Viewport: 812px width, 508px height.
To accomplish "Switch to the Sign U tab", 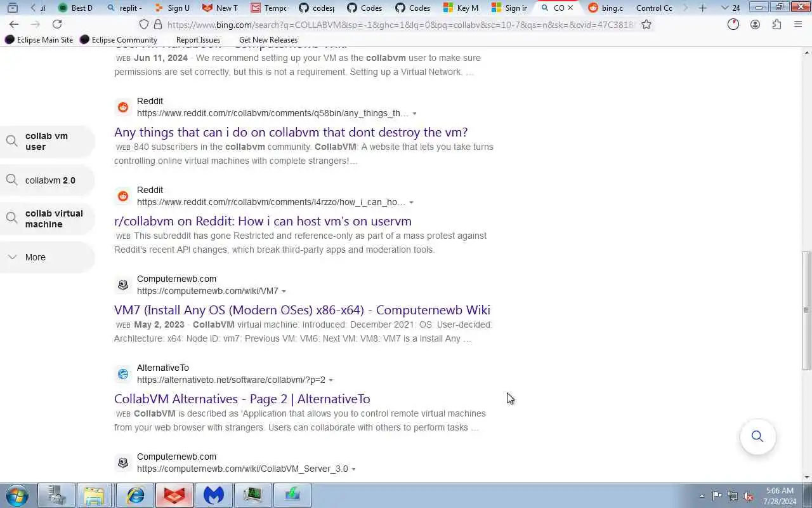I will click(172, 8).
